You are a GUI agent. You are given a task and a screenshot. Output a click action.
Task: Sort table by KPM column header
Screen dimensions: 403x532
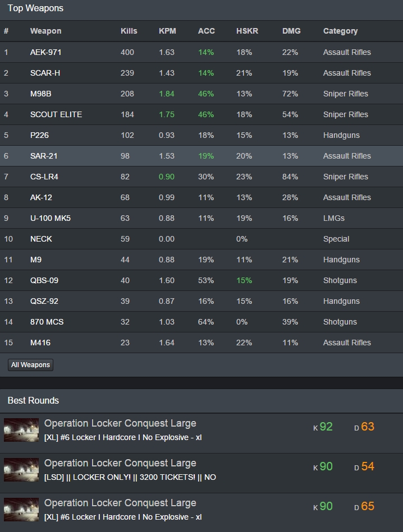pos(167,31)
